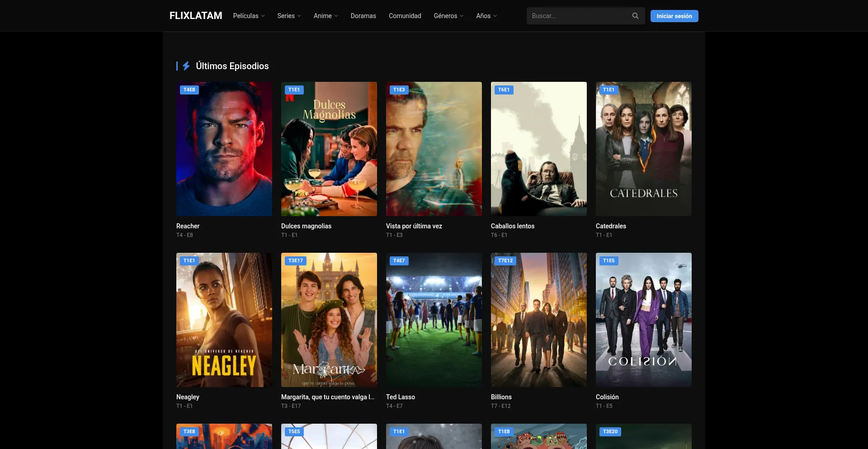This screenshot has height=449, width=868.
Task: Click the Colisión title link
Action: pos(607,397)
